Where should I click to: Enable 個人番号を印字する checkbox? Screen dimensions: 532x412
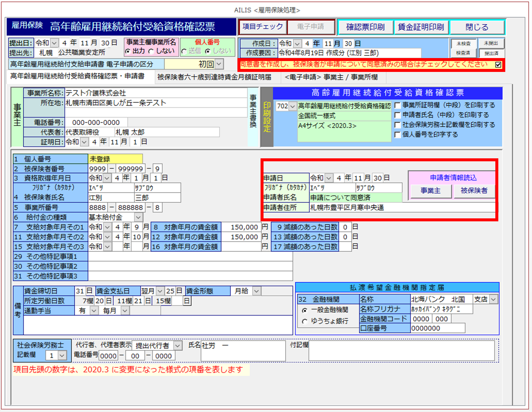(398, 135)
